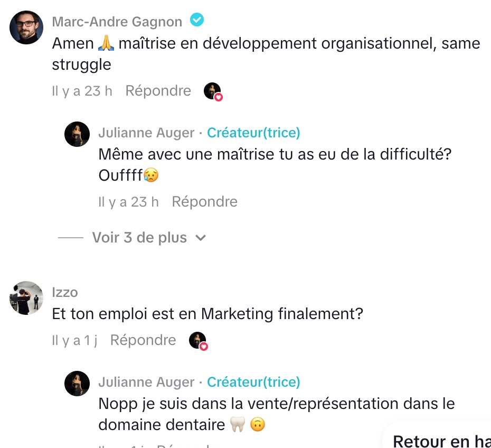491x448 pixels.
Task: Open Marc-Andre Gagnon's profile picture
Action: click(x=26, y=27)
